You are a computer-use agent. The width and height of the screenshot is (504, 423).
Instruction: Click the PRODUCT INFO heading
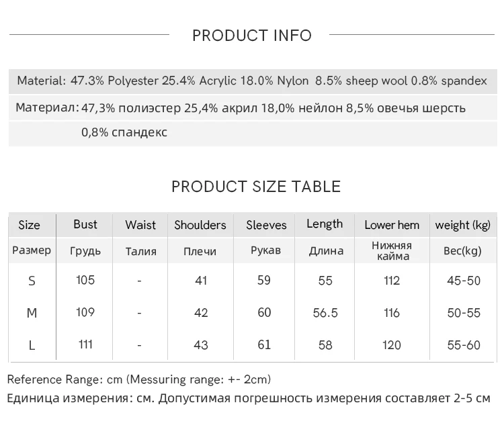pos(252,36)
